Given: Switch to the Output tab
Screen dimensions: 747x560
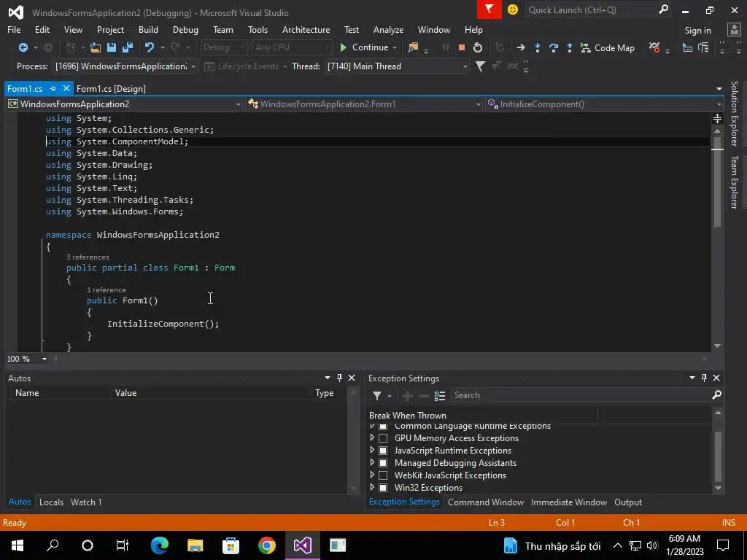Looking at the screenshot, I should [628, 502].
